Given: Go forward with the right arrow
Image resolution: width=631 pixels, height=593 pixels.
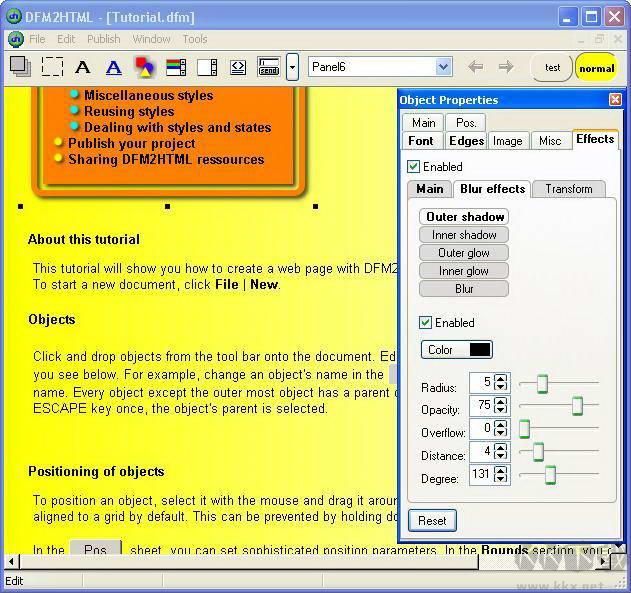Looking at the screenshot, I should 506,67.
